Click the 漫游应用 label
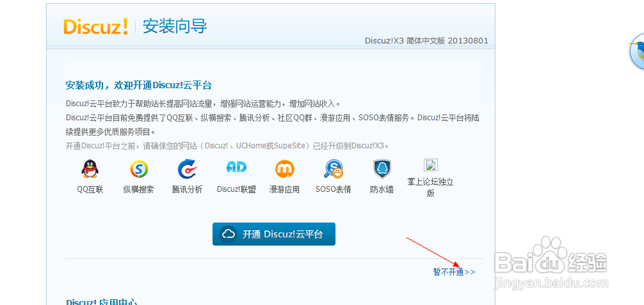 (284, 189)
